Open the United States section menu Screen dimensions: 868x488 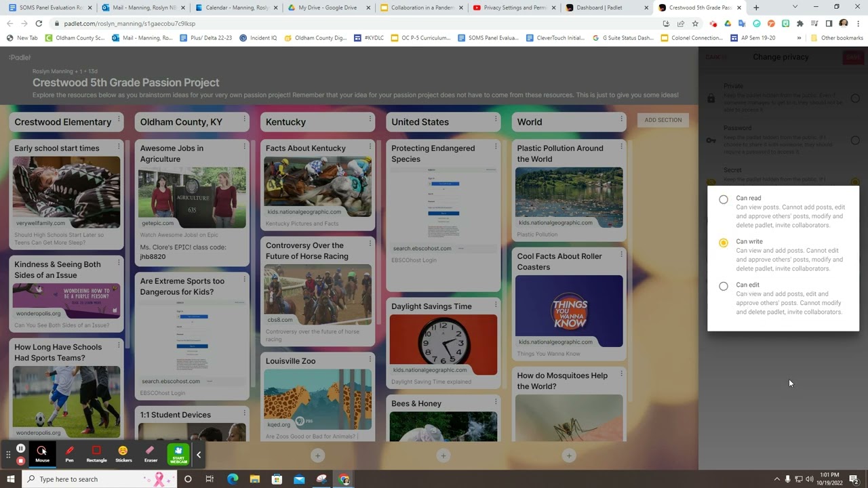[496, 119]
